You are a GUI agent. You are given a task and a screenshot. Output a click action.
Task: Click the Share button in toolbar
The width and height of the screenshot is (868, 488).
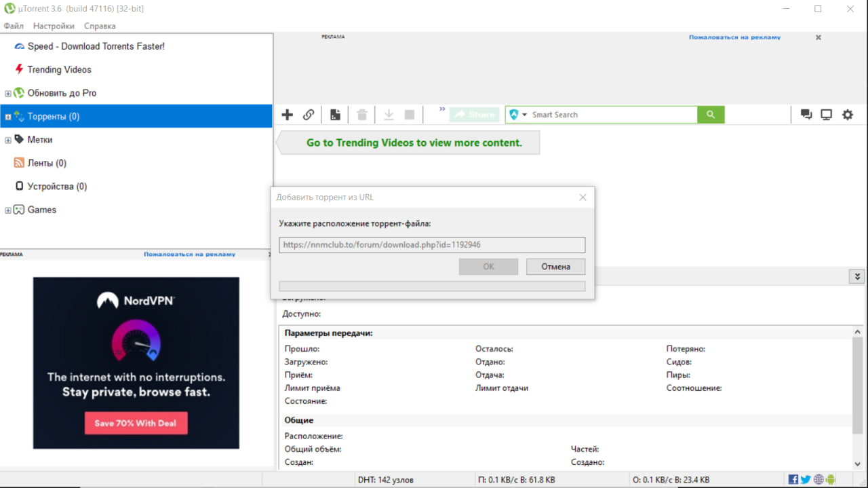pyautogui.click(x=474, y=115)
